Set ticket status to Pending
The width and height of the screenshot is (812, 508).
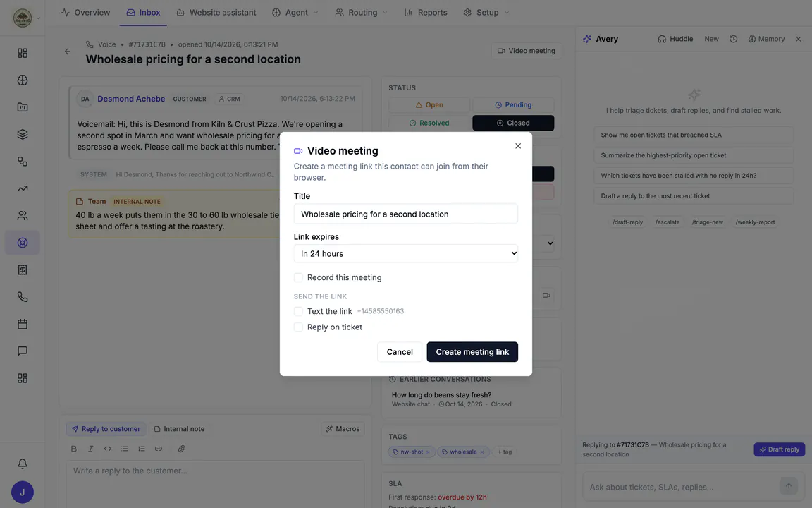[x=513, y=104]
